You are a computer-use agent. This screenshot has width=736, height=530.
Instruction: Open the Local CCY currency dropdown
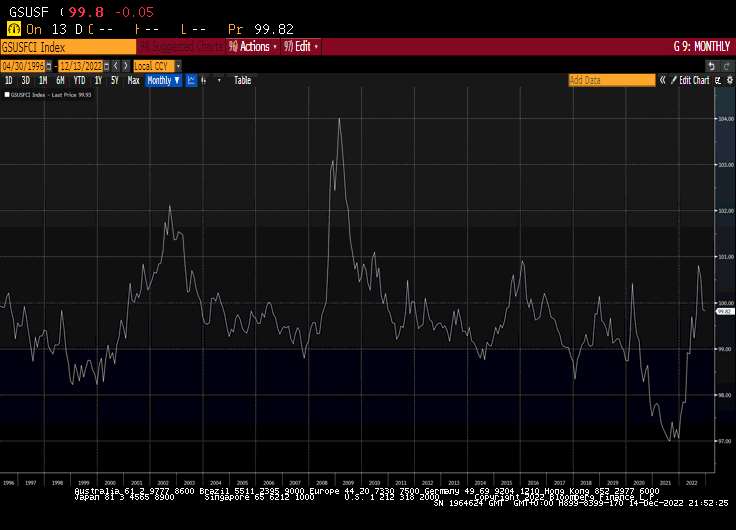[155, 65]
